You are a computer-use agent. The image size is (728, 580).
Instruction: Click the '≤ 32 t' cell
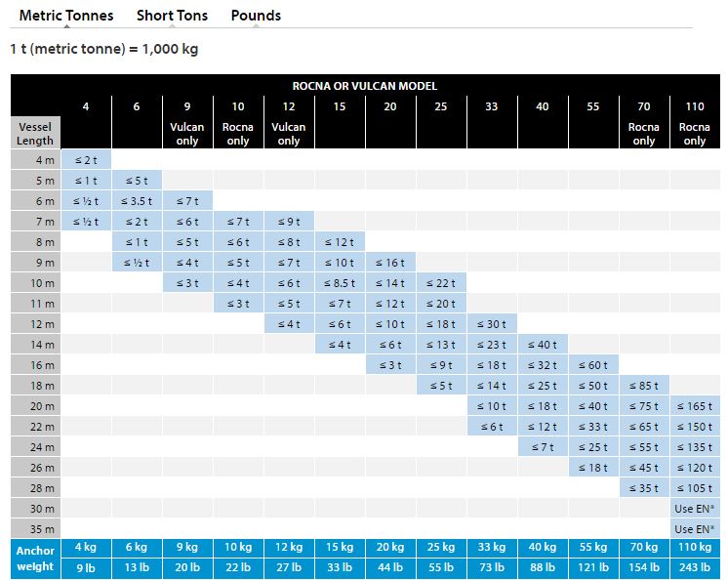tap(543, 365)
